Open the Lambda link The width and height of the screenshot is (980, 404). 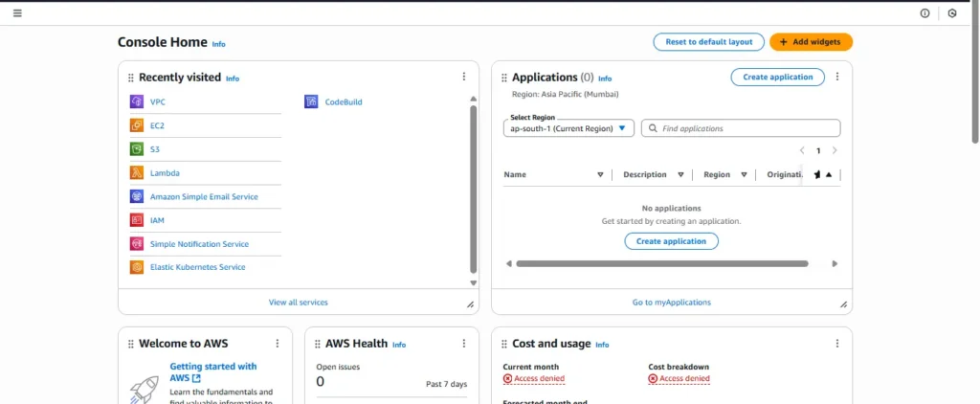(x=165, y=173)
